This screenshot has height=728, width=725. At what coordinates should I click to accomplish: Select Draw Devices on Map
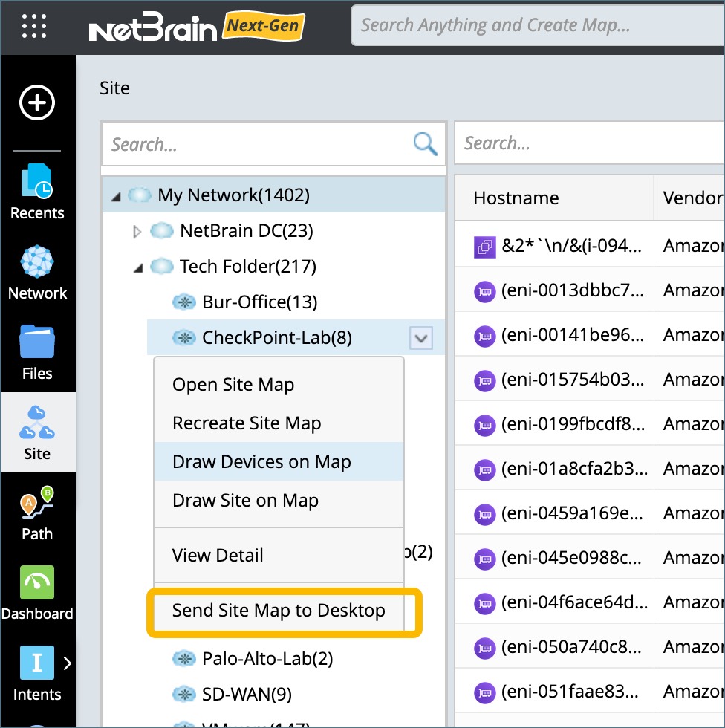[x=261, y=462]
